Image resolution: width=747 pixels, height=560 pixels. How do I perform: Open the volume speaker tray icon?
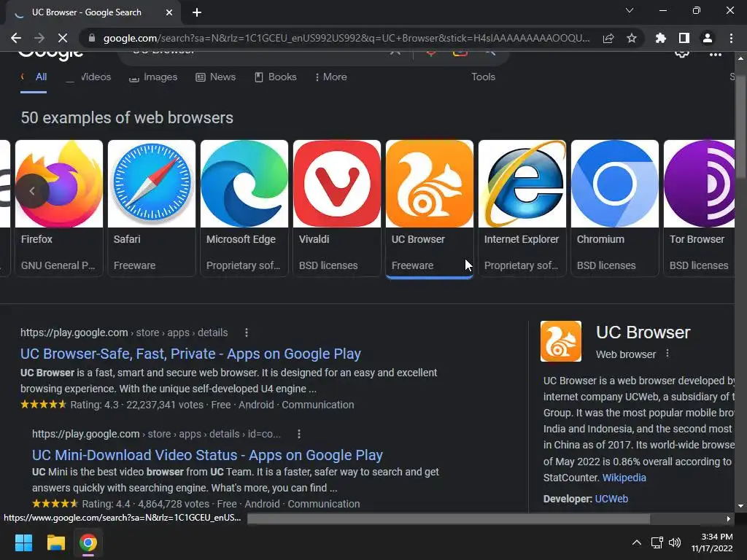click(x=675, y=542)
